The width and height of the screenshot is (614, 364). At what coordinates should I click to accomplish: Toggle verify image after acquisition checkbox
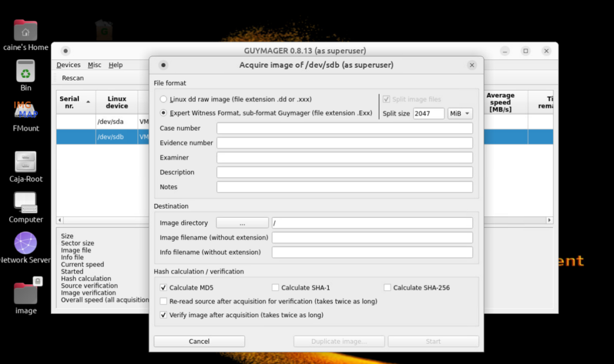163,315
